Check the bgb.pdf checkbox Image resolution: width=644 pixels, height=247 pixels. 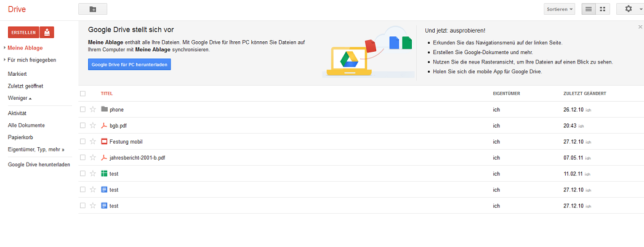tap(83, 126)
